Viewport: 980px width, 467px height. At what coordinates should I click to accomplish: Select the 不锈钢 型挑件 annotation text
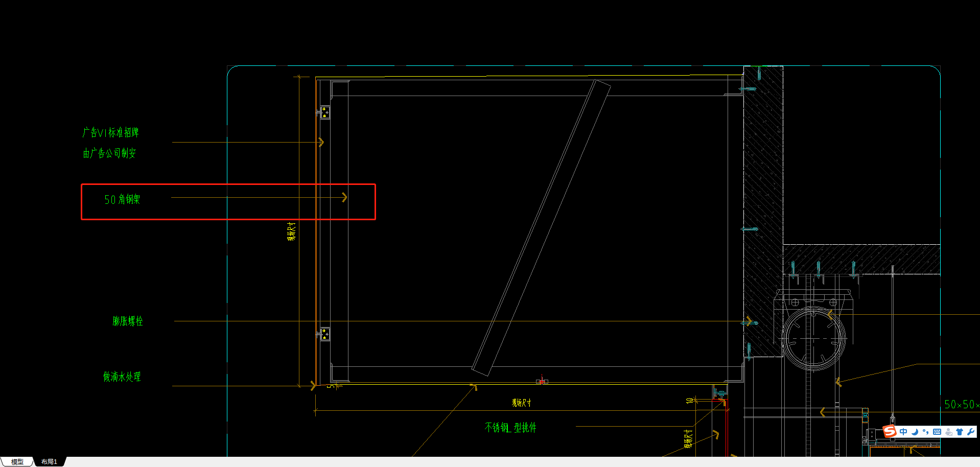(x=510, y=427)
